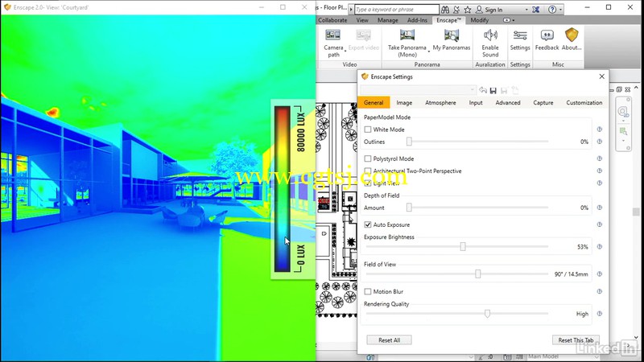
Task: Toggle Architectural Two-Point Perspective checkbox
Action: point(368,171)
